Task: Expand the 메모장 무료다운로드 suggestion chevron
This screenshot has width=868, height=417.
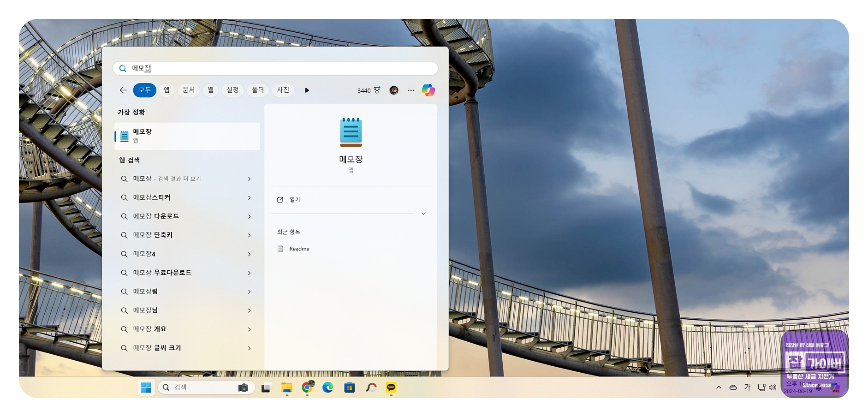Action: pos(249,273)
